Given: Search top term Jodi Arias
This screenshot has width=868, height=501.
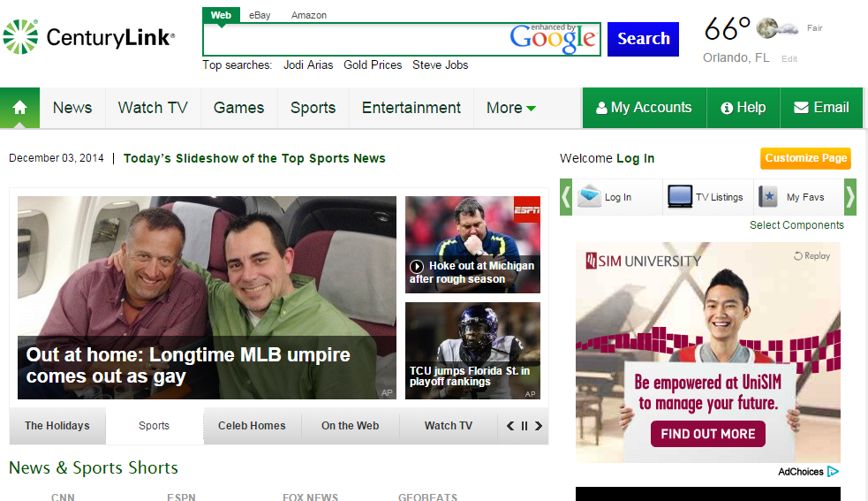Looking at the screenshot, I should pos(308,65).
